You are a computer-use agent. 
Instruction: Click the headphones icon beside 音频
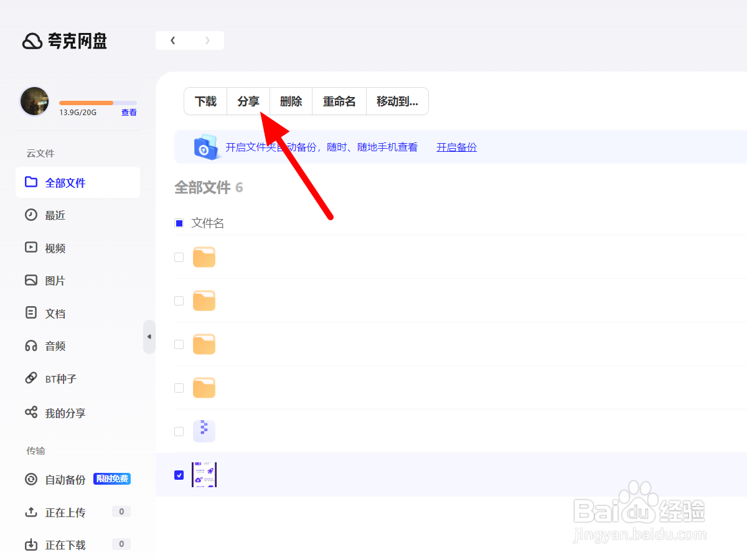[31, 346]
